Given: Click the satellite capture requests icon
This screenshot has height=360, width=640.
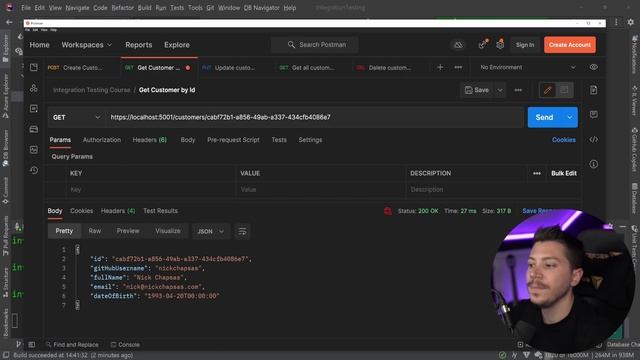Looking at the screenshot, I should 483,44.
